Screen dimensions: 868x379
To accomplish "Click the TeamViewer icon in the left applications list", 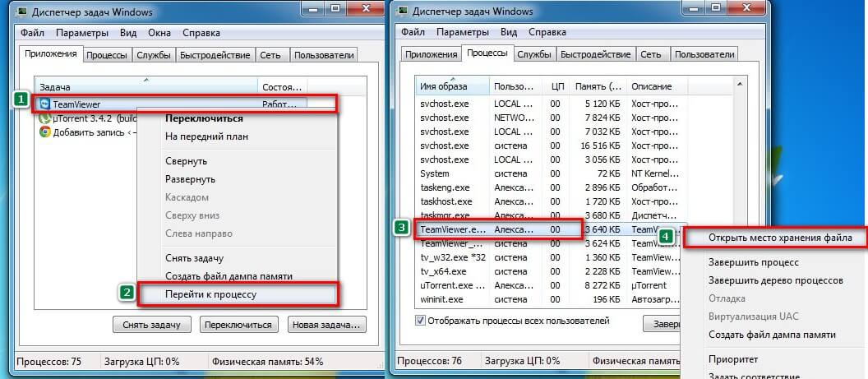I will 44,104.
